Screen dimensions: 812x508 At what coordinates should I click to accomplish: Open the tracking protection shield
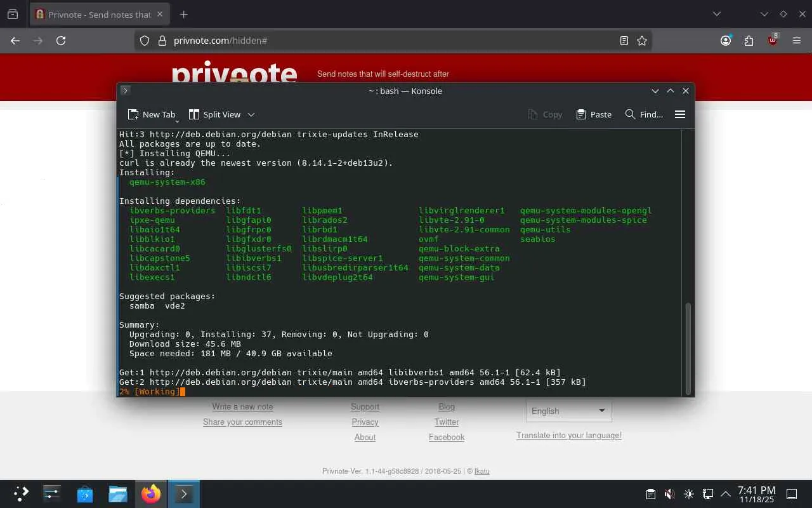coord(145,41)
